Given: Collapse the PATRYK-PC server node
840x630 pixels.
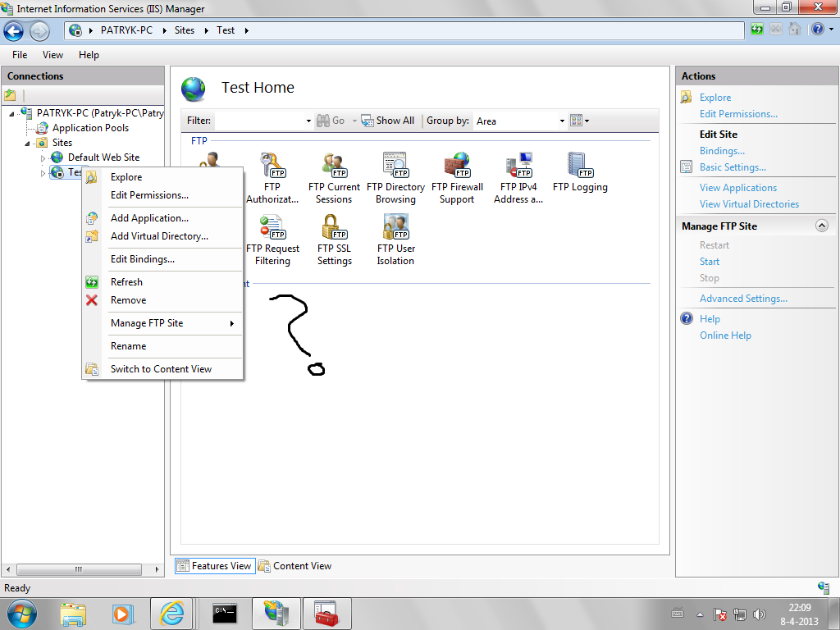Looking at the screenshot, I should point(11,113).
